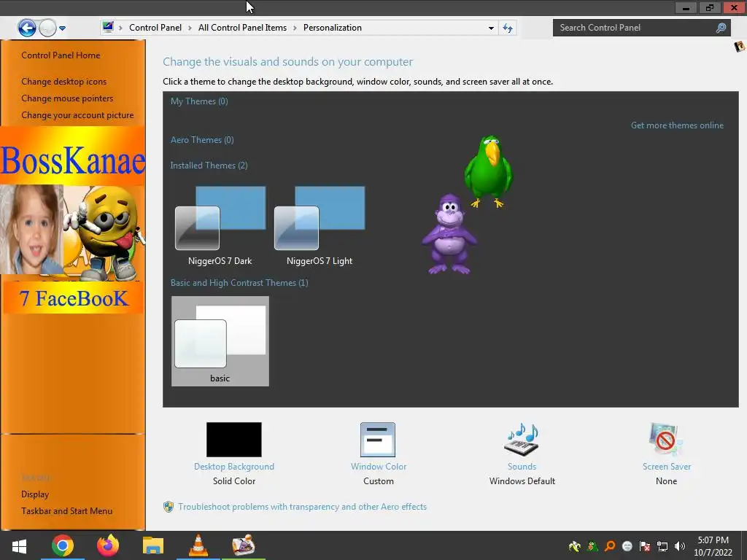Open the Display link in sidebar
Image resolution: width=747 pixels, height=560 pixels.
pyautogui.click(x=35, y=494)
